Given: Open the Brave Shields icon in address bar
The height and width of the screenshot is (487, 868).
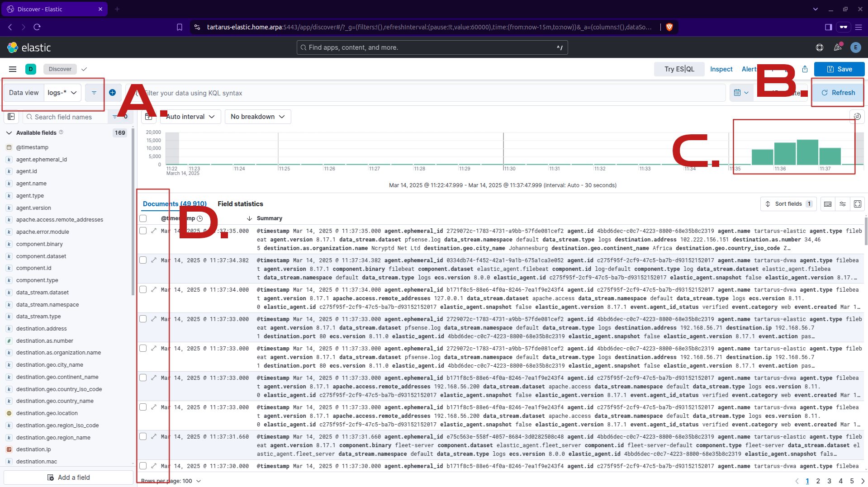Looking at the screenshot, I should (669, 27).
